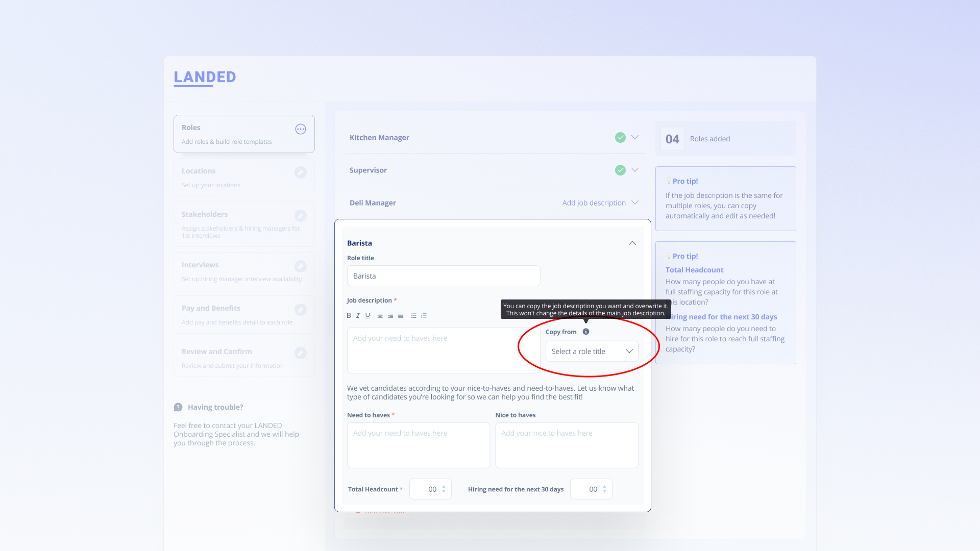Click the Roles step ellipsis icon
This screenshot has width=980, height=551.
coord(301,129)
